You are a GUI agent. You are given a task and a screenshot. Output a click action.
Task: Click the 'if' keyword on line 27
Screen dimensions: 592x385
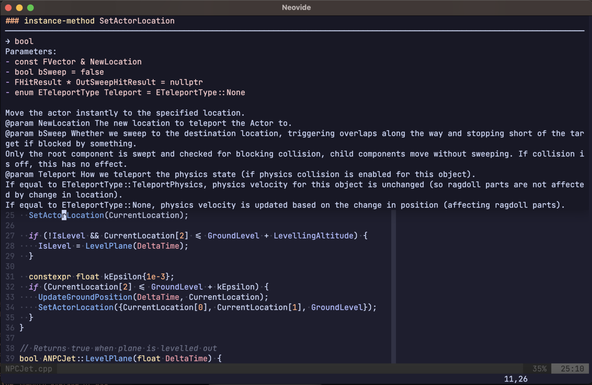33,236
